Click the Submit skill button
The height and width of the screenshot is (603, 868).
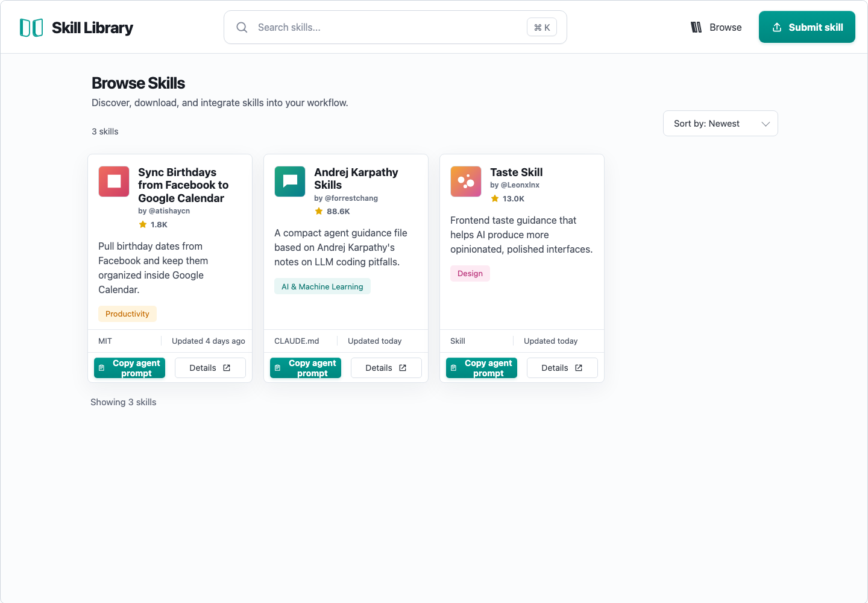(807, 27)
